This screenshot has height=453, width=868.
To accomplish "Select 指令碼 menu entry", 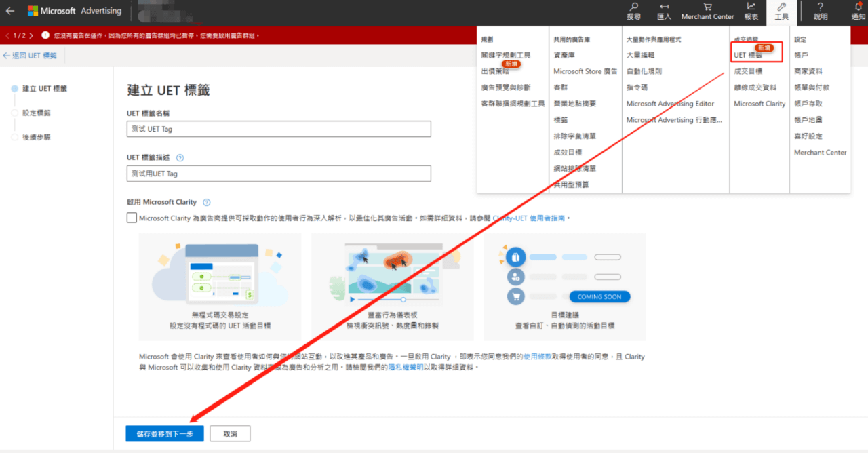I will tap(637, 87).
